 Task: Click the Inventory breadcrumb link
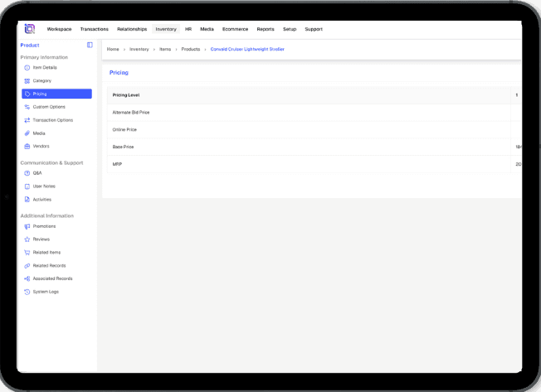point(139,49)
